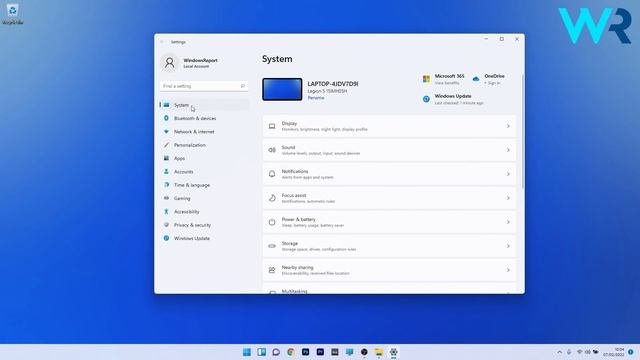Click the WindowsReport account name
The image size is (640, 360).
click(200, 60)
